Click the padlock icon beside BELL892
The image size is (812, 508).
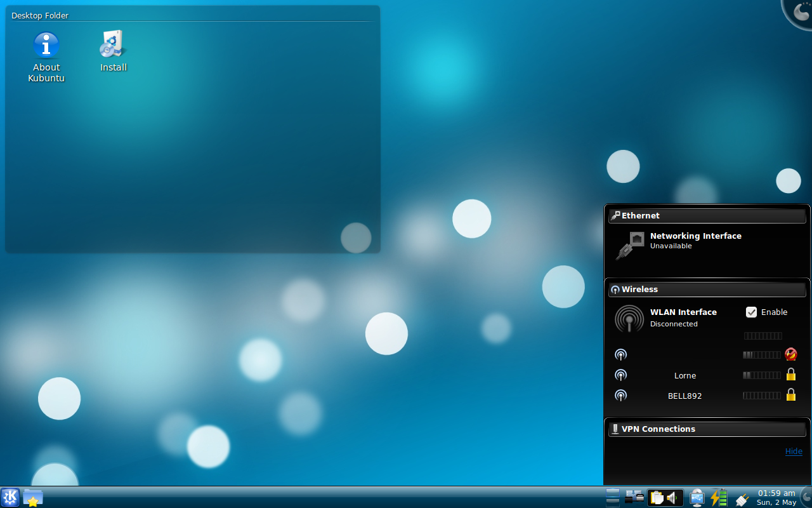pyautogui.click(x=791, y=395)
